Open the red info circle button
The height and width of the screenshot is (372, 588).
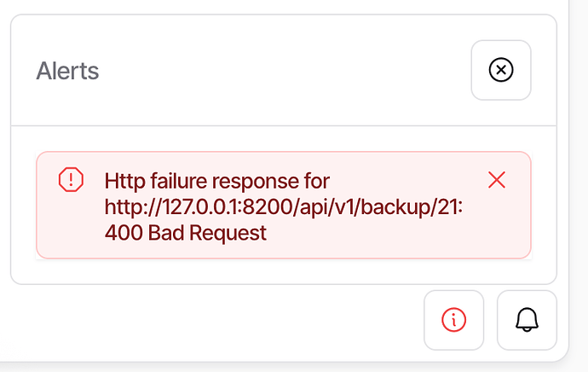[453, 320]
